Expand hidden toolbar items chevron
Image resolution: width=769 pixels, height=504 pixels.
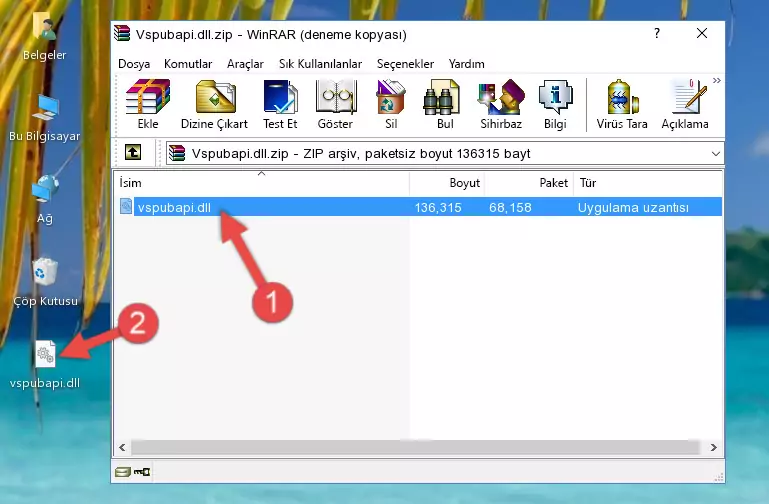(x=717, y=80)
